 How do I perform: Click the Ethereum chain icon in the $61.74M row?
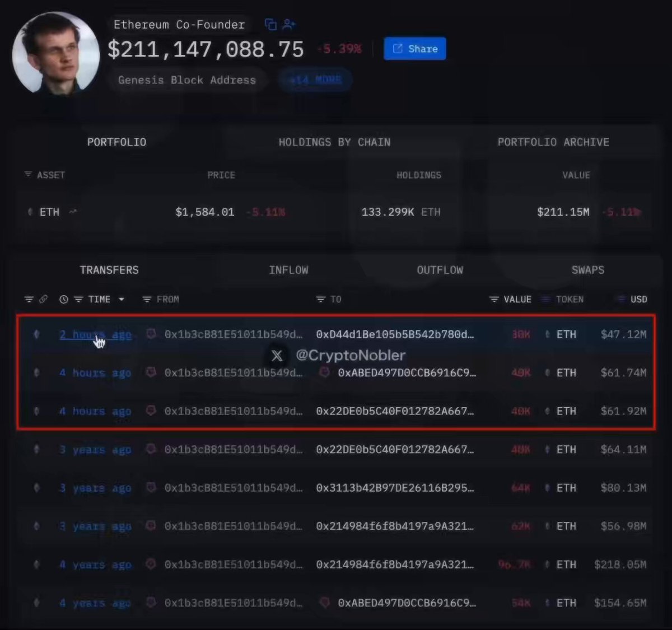36,372
